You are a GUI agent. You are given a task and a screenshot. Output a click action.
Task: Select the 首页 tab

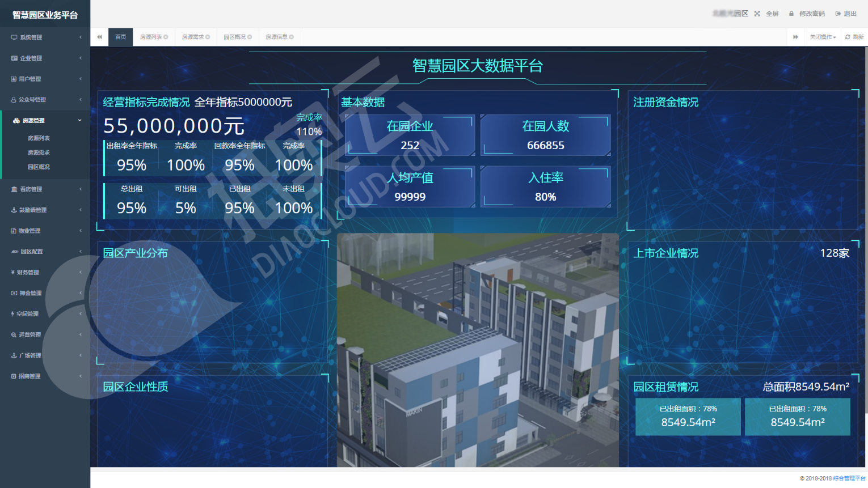pos(121,37)
